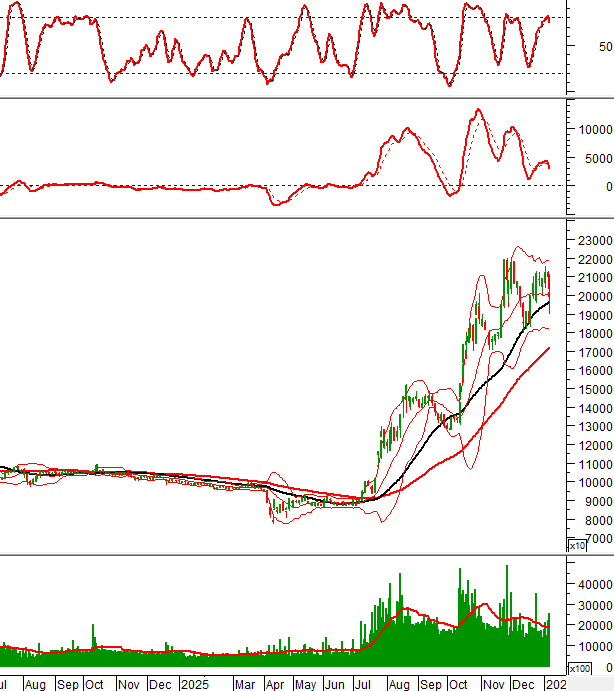Click the 40000 volume axis label
The height and width of the screenshot is (691, 614).
(x=594, y=584)
